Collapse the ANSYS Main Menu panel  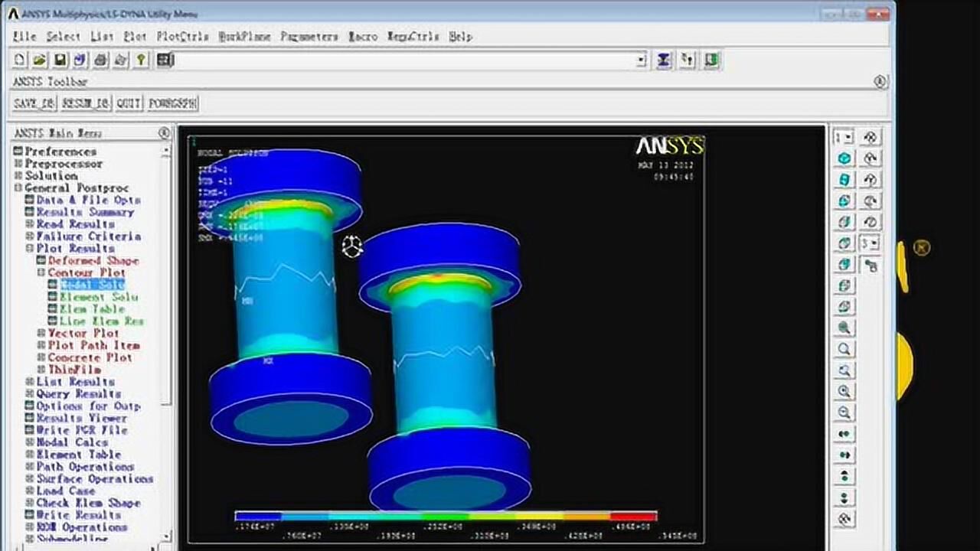(164, 133)
